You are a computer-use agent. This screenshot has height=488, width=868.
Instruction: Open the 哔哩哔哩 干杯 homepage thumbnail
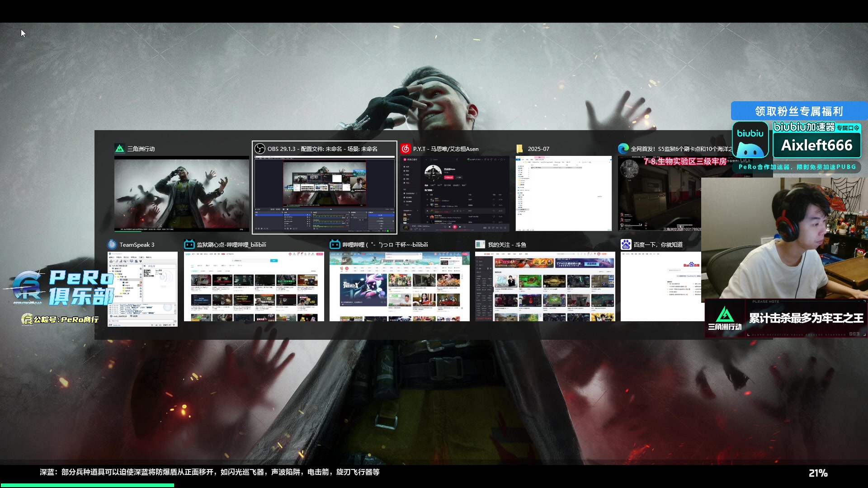(400, 287)
